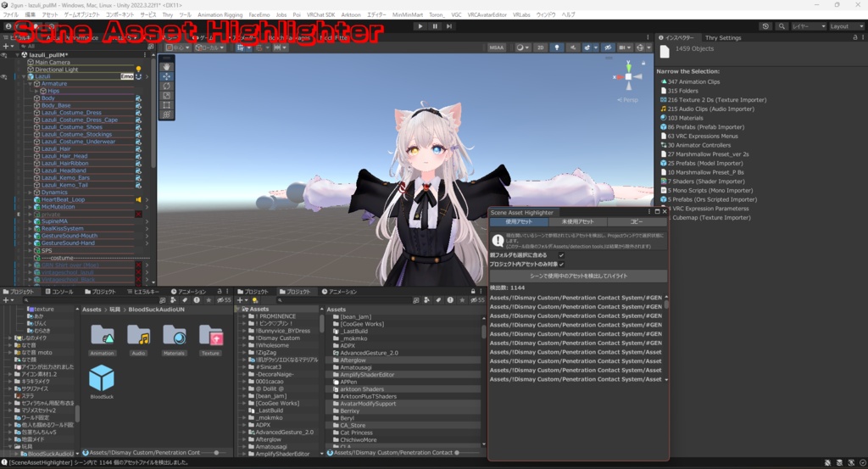868x469 pixels.
Task: Click the Pause button
Action: pos(435,26)
